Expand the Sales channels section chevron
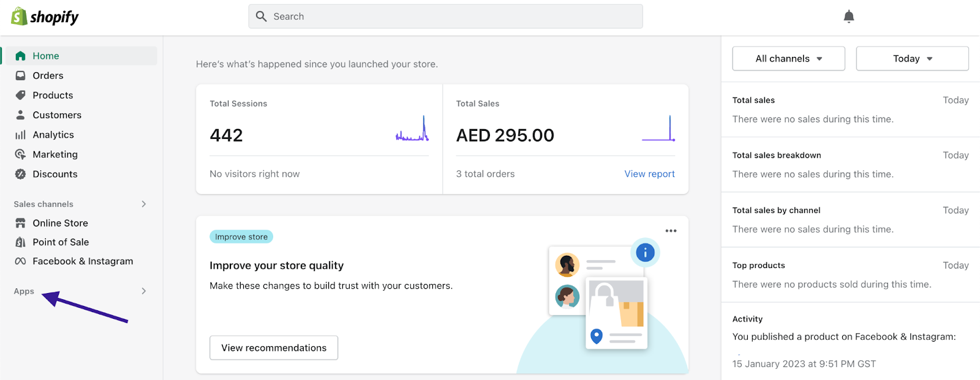This screenshot has height=380, width=980. point(144,204)
